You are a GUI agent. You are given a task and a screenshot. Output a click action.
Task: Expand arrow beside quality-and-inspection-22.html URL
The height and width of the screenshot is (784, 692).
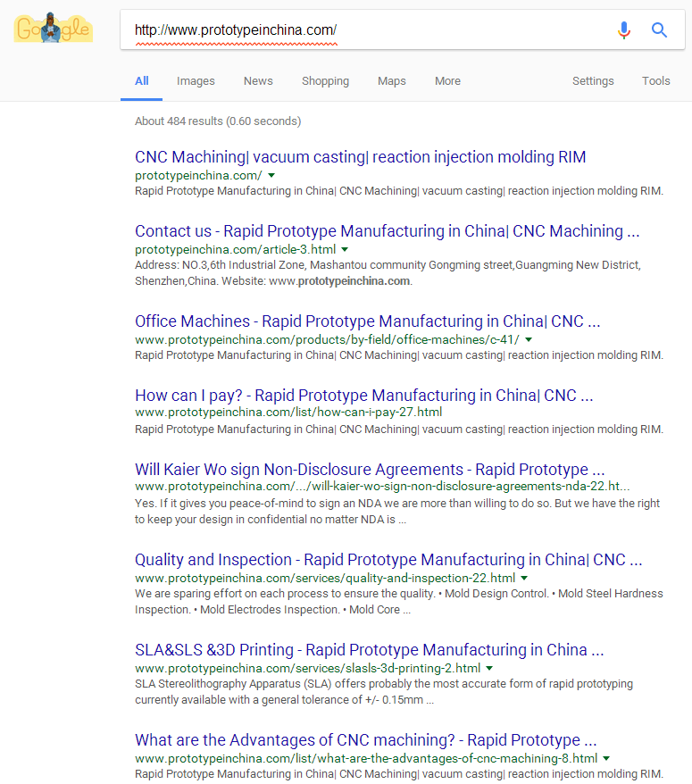point(524,578)
